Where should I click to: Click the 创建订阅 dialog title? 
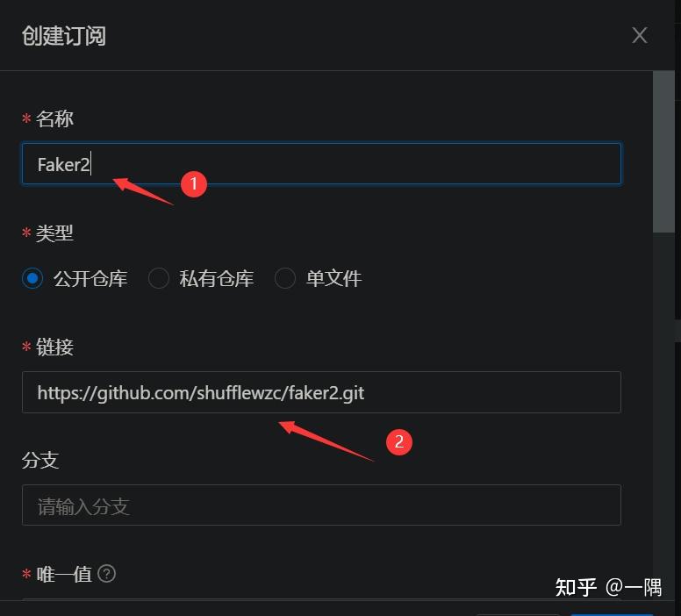64,36
